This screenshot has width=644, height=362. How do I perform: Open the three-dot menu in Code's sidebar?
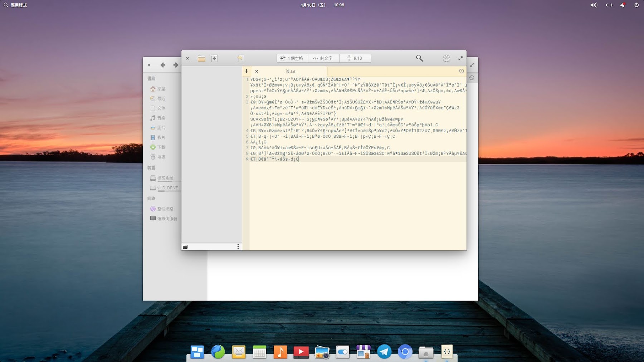coord(238,247)
